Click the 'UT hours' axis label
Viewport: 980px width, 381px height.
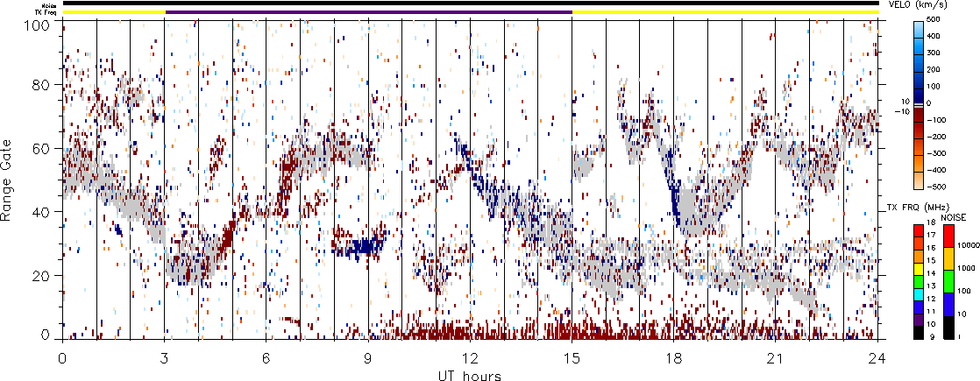pos(471,375)
